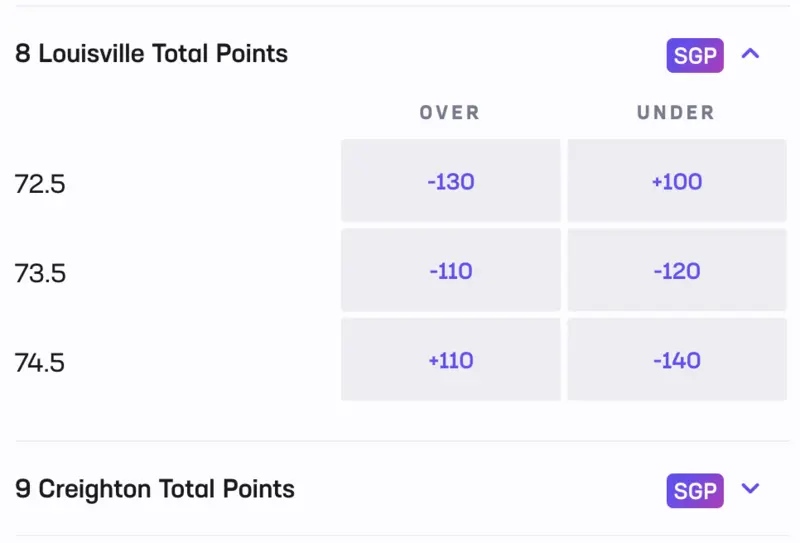This screenshot has width=800, height=543.
Task: Click the SGP badge for Louisville Total Points
Action: click(695, 55)
